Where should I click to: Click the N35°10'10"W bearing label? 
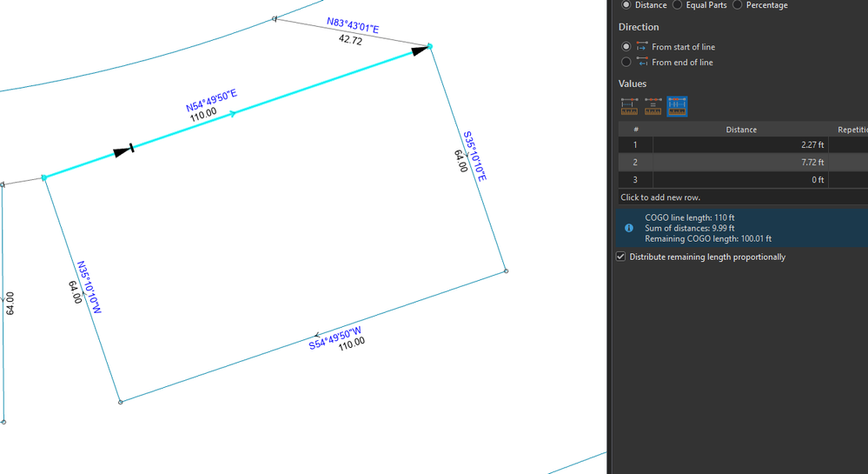pyautogui.click(x=89, y=287)
